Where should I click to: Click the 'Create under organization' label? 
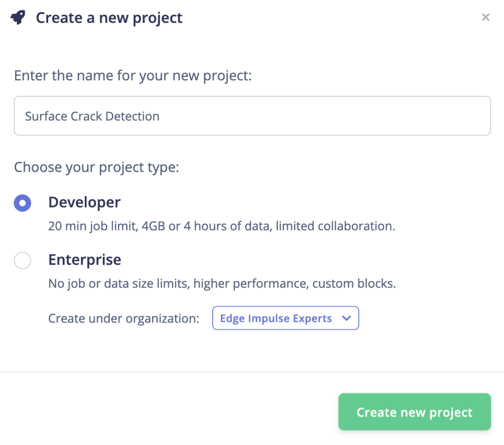124,319
